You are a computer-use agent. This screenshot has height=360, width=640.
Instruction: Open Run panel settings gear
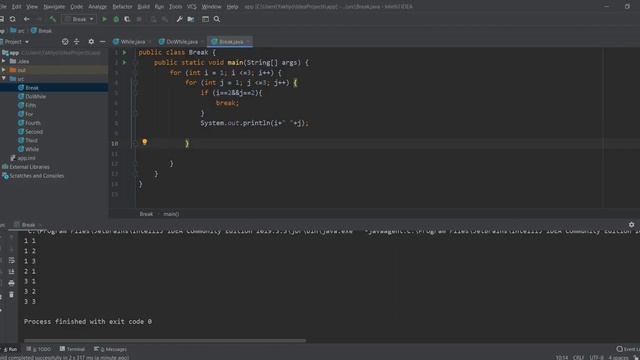coord(631,225)
